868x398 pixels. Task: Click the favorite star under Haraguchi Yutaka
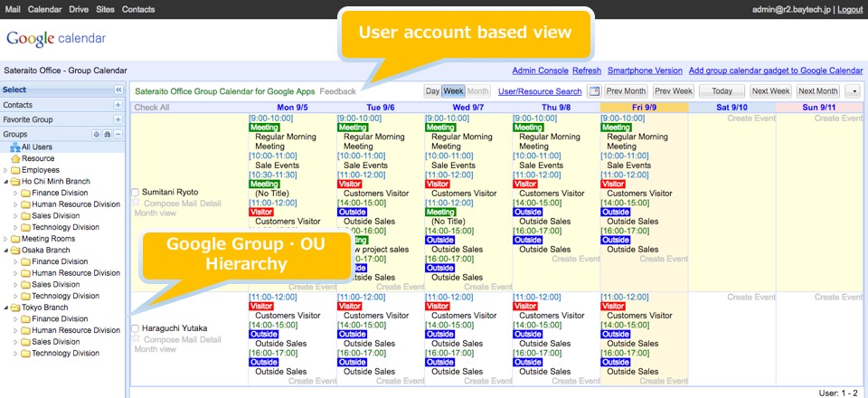tap(136, 337)
